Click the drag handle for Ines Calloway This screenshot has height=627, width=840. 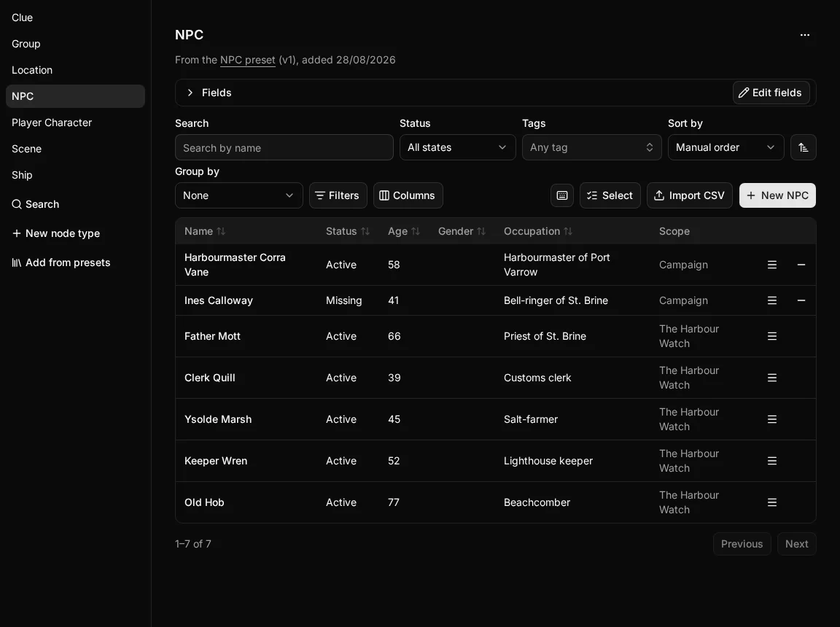(772, 300)
